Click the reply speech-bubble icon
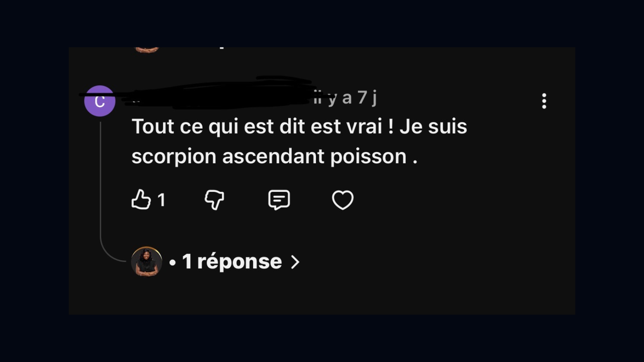This screenshot has height=362, width=644. (x=279, y=200)
